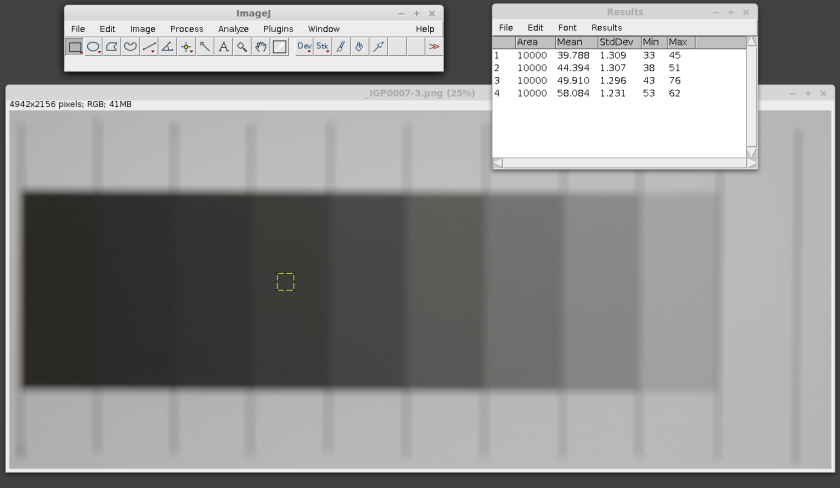Open Edit menu in Results window
This screenshot has height=488, width=840.
point(535,28)
